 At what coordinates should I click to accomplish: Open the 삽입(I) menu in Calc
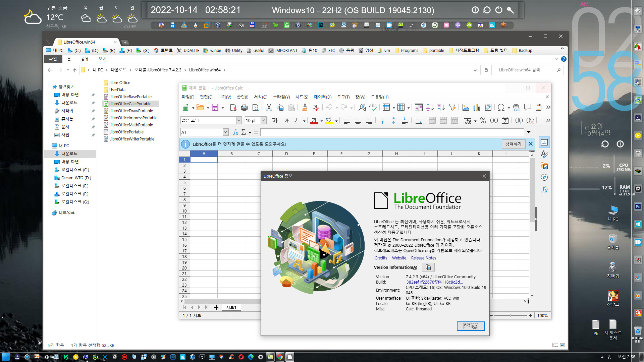[x=243, y=97]
